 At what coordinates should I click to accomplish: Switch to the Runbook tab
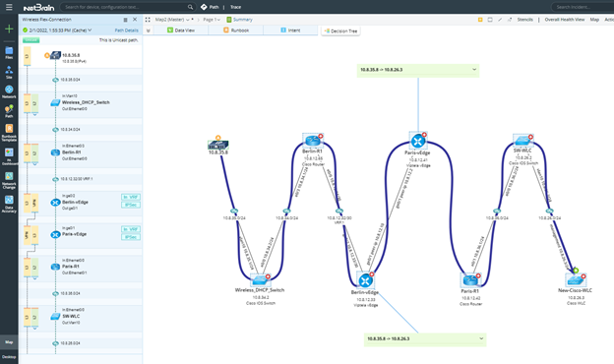[x=236, y=30]
